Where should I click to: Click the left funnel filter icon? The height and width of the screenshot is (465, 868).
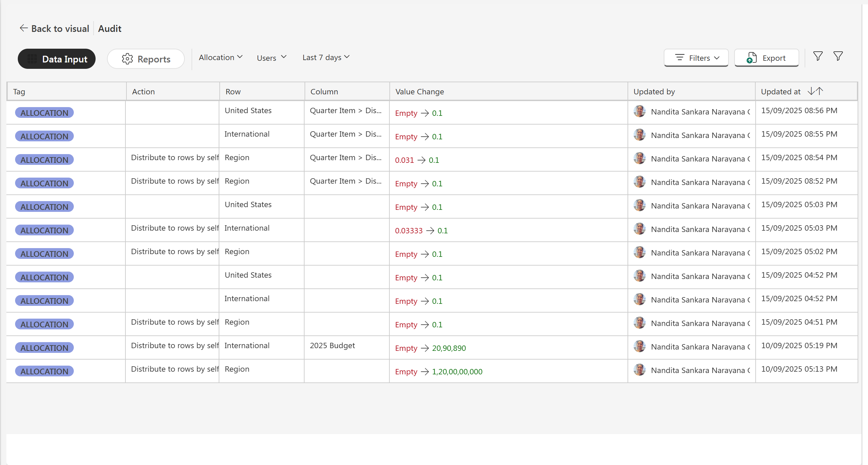tap(818, 56)
